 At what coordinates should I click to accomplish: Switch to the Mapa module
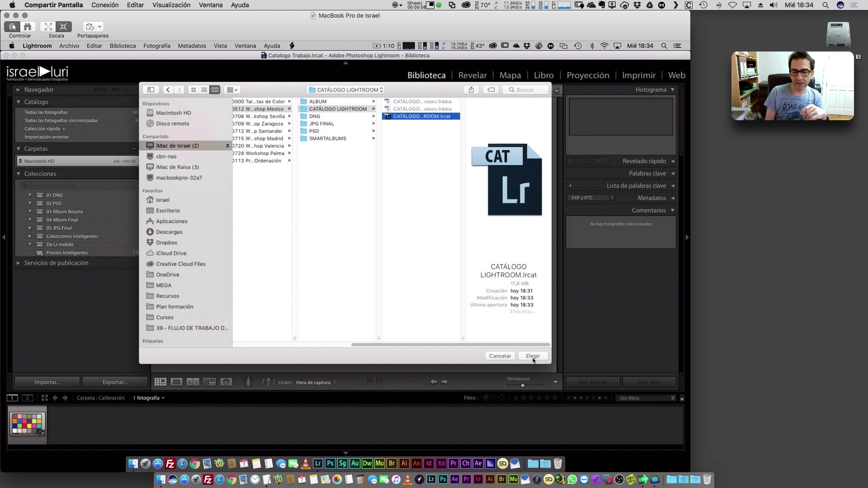click(x=510, y=75)
